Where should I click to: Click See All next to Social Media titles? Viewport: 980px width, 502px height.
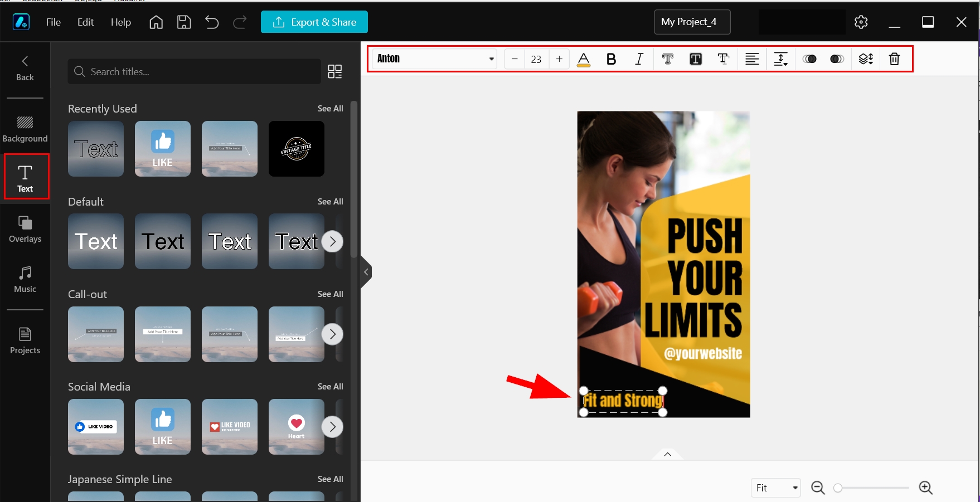click(x=330, y=386)
